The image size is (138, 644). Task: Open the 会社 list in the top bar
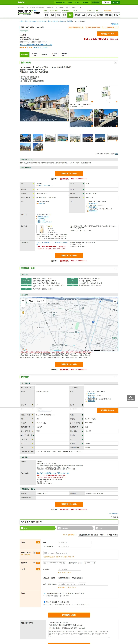(x=77, y=2)
